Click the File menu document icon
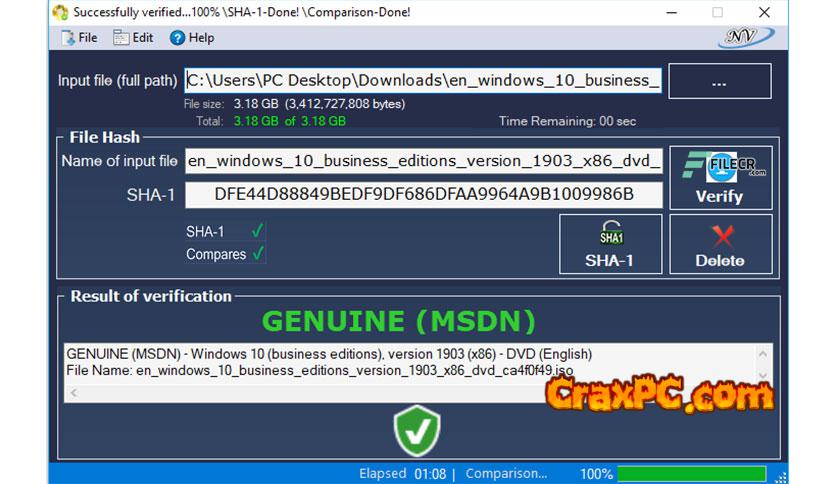This screenshot has width=836, height=484. pos(68,38)
